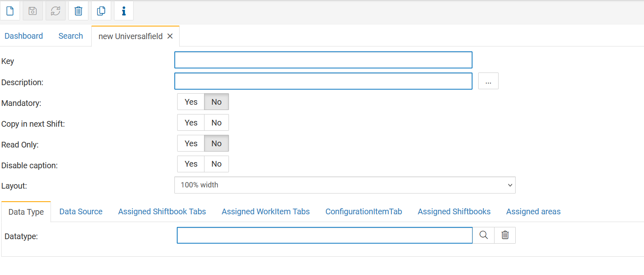644x275 pixels.
Task: Clear Datatype with the trash icon
Action: (505, 235)
